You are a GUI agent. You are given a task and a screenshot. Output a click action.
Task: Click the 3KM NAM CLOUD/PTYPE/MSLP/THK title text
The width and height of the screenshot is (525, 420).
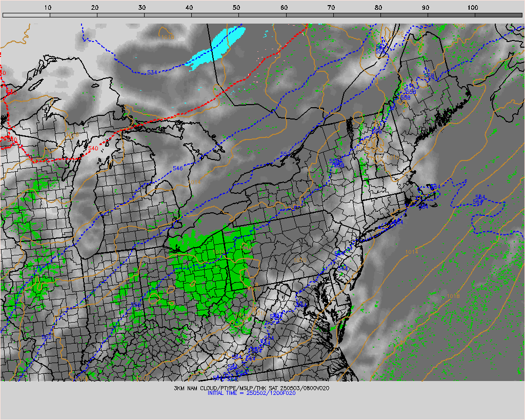[251, 388]
